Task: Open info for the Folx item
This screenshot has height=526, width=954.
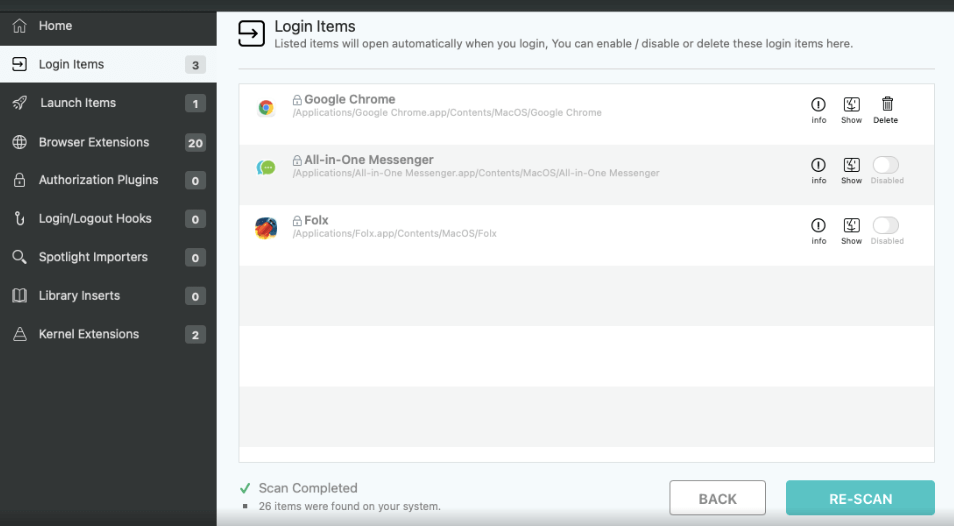Action: (x=818, y=226)
